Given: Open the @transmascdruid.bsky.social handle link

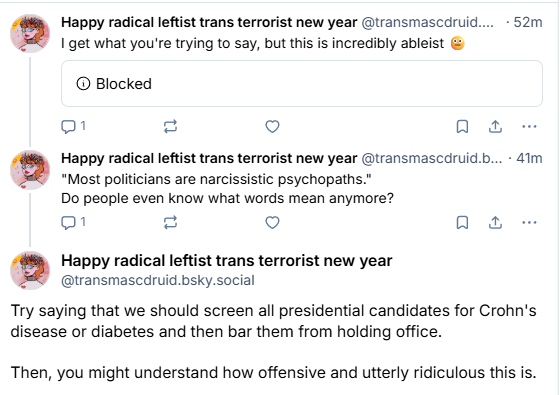Looking at the screenshot, I should pos(158,280).
